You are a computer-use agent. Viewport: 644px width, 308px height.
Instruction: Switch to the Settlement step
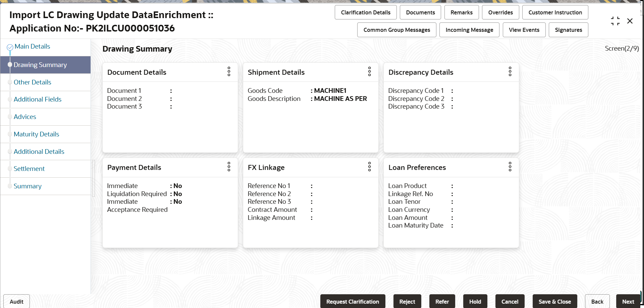pos(29,169)
